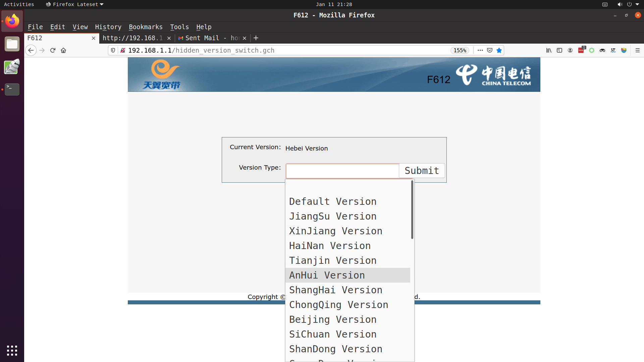Image resolution: width=644 pixels, height=362 pixels.
Task: Click the red extension icon with badge
Action: 581,50
